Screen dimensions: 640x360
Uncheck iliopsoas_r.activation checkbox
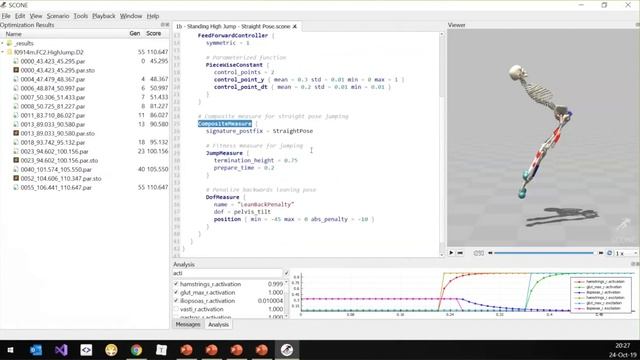(x=176, y=301)
